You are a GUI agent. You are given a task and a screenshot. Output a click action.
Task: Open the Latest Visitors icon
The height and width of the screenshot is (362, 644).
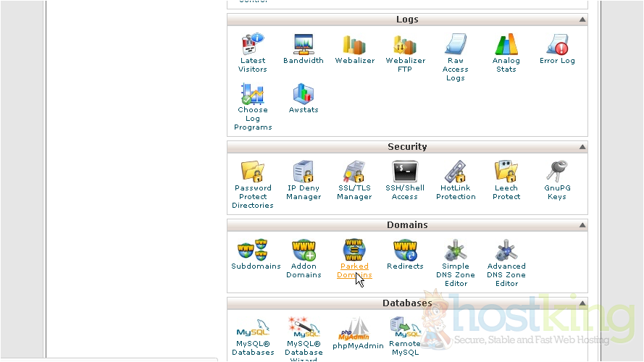click(x=252, y=45)
